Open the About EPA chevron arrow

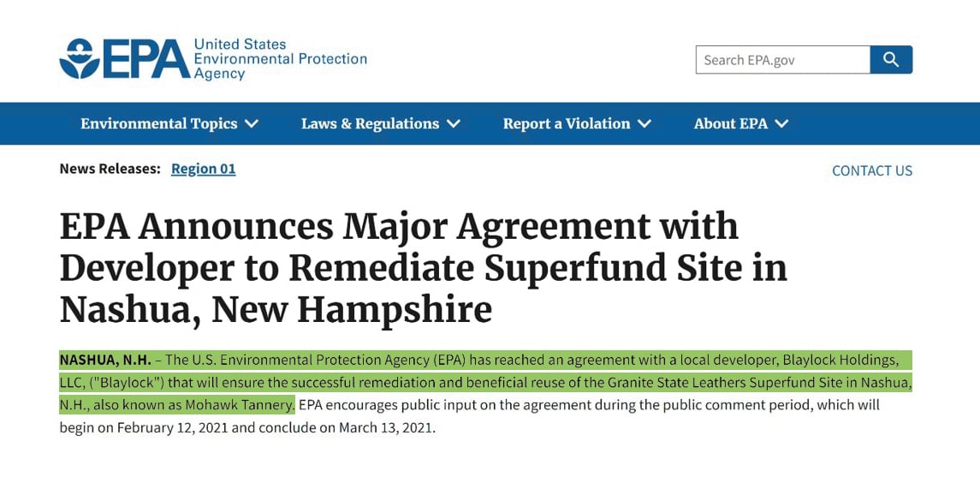[781, 123]
